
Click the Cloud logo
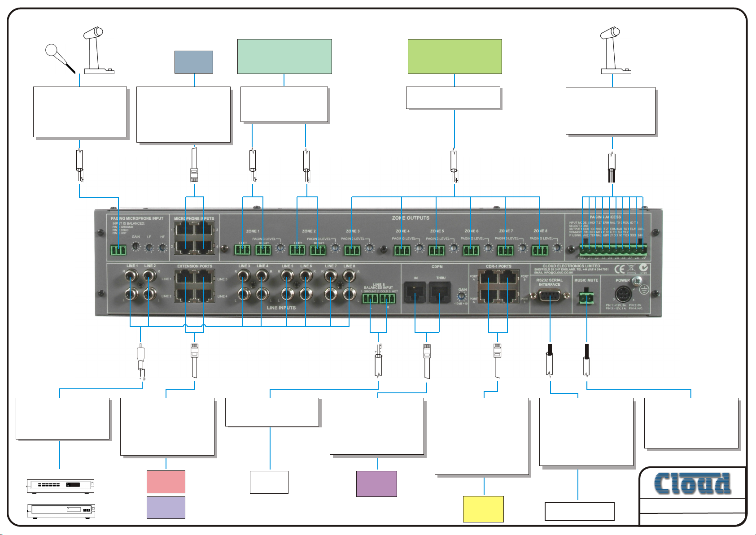[693, 484]
